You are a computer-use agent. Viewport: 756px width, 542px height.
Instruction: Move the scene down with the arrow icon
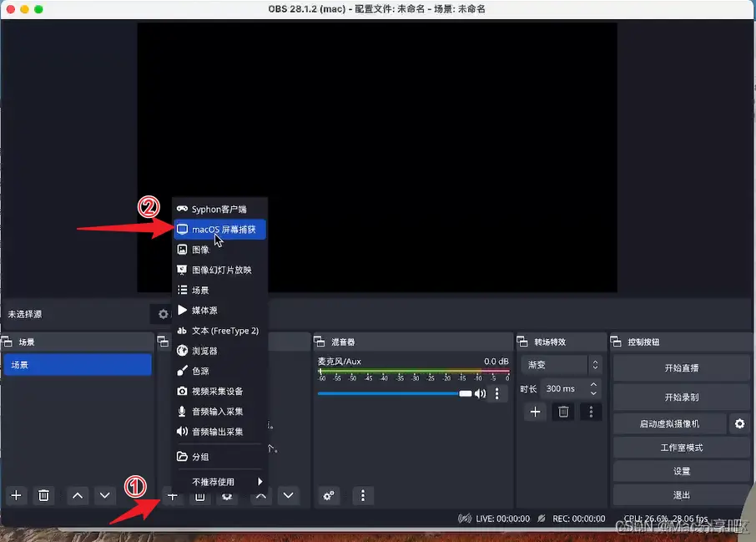103,495
